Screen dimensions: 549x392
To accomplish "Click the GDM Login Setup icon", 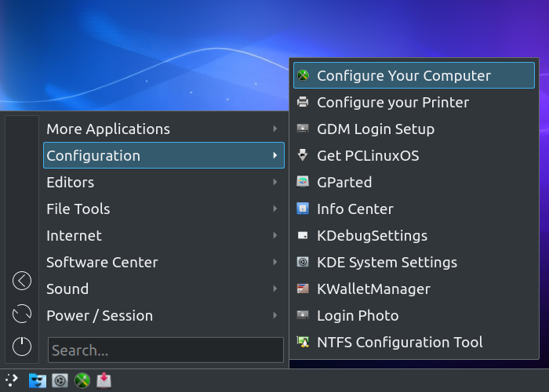I will click(x=303, y=129).
